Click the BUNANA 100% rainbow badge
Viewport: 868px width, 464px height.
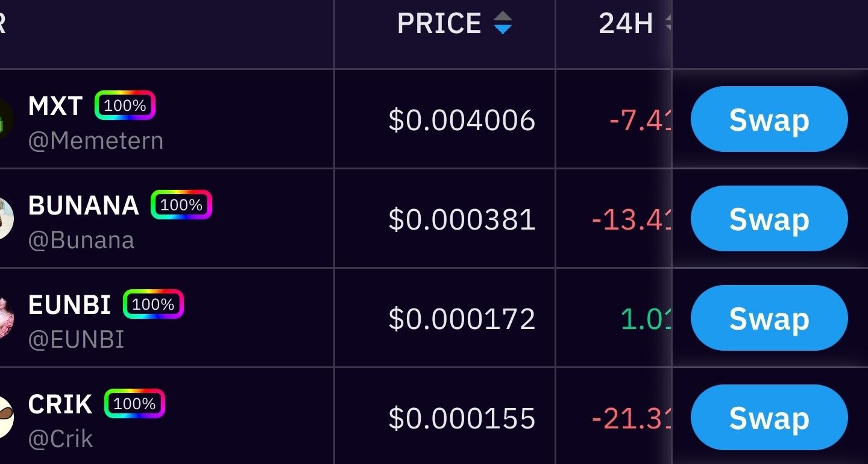tap(181, 205)
